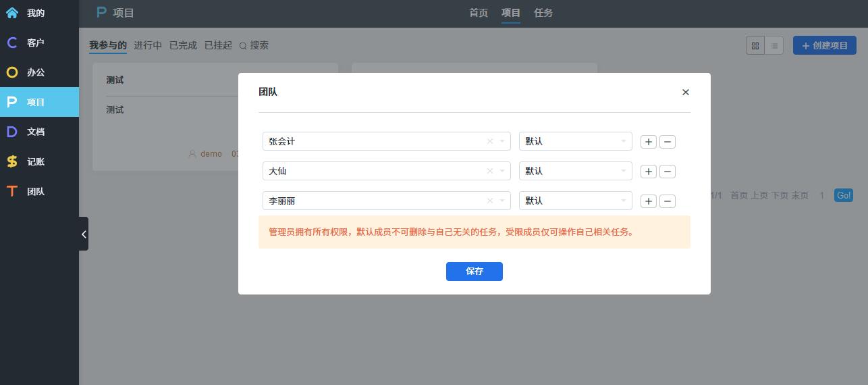Image resolution: width=868 pixels, height=385 pixels.
Task: Expand 默认 role dropdown for 大仙
Action: 575,172
